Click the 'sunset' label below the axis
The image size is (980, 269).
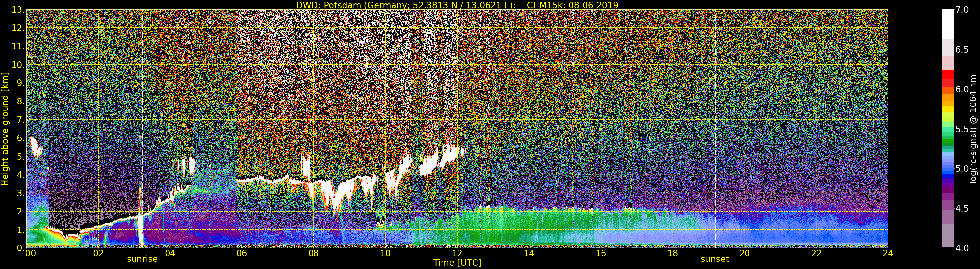pyautogui.click(x=715, y=259)
